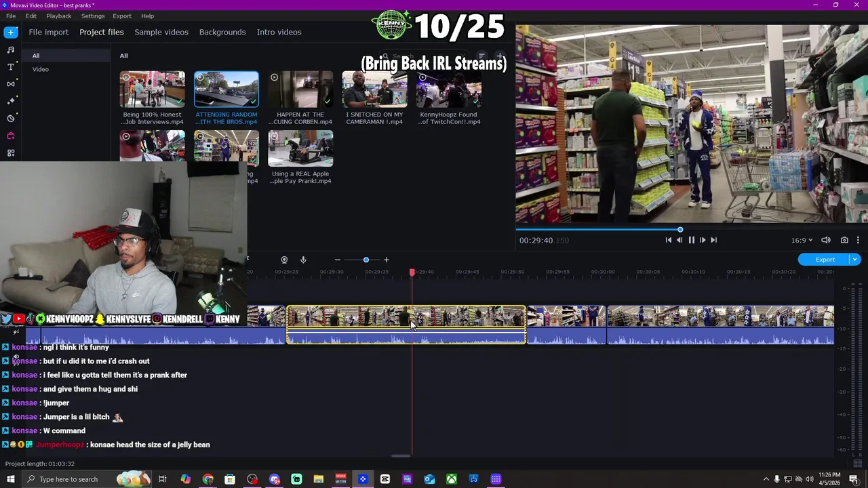
Task: Select the clip right of the highlighted clip
Action: (x=566, y=325)
